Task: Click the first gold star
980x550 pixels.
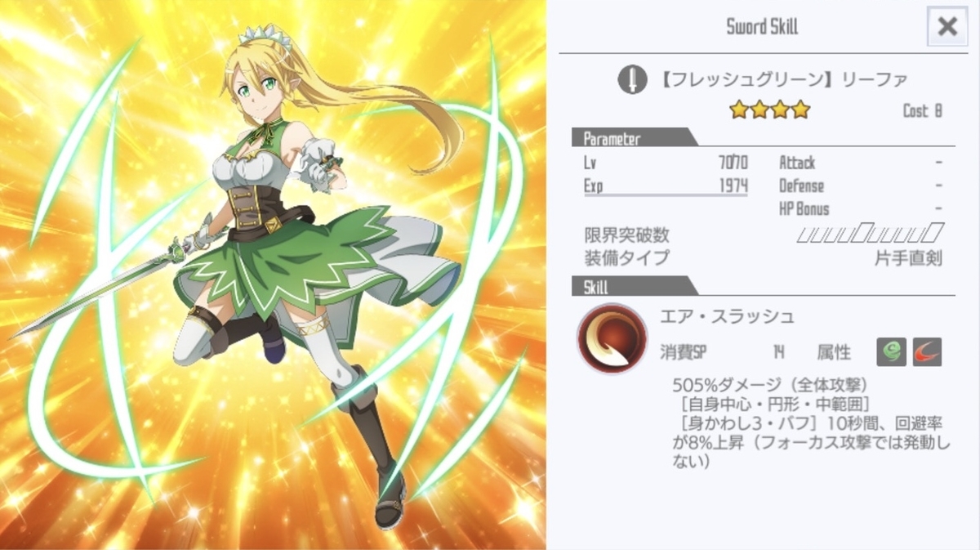Action: (739, 110)
